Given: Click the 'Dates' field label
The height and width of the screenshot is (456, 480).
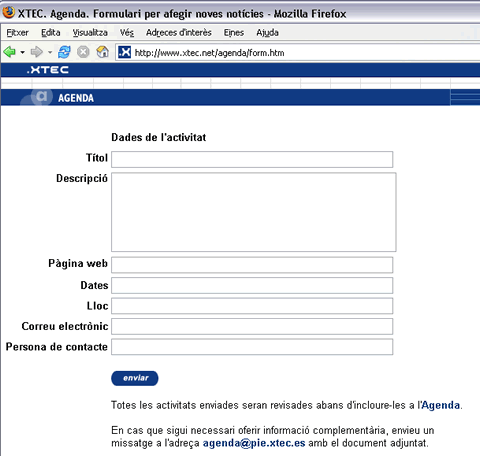Looking at the screenshot, I should coord(94,285).
